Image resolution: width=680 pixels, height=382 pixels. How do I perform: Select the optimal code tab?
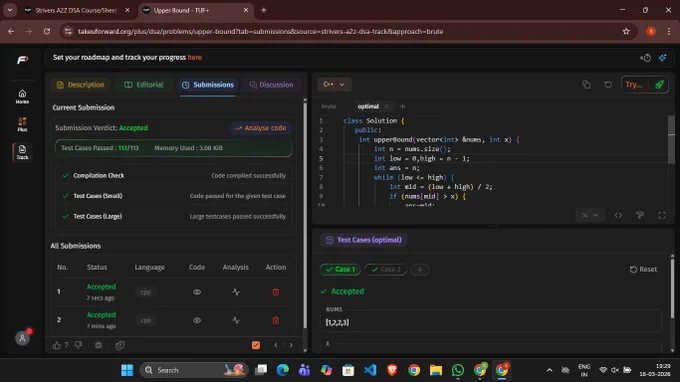coord(368,106)
